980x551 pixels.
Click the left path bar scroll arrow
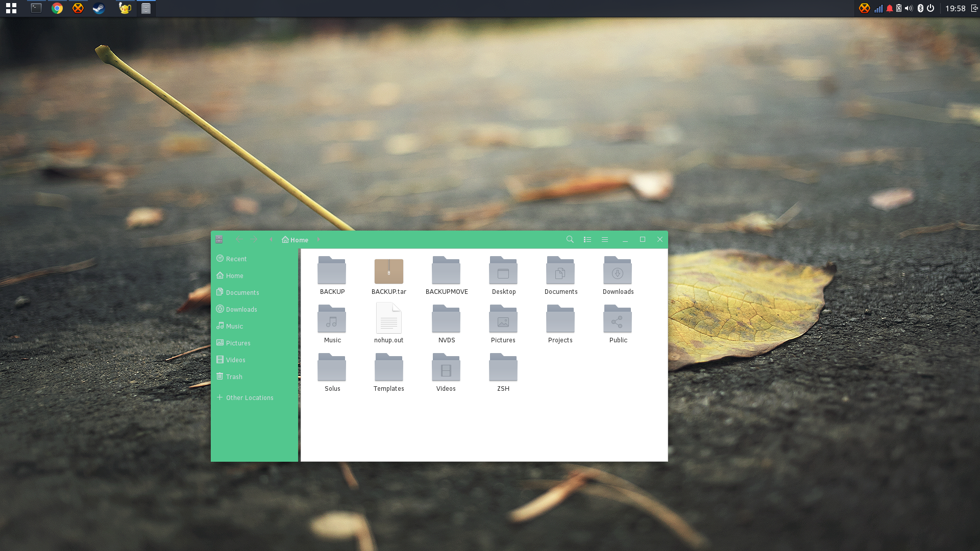pos(272,239)
